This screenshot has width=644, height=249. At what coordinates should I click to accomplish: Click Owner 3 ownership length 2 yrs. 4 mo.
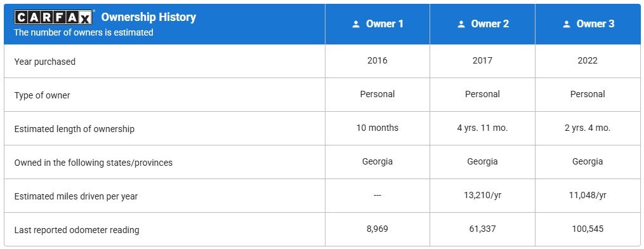[x=588, y=128]
